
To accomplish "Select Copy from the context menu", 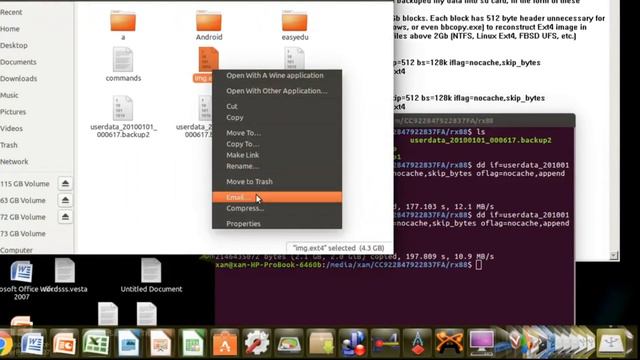I will 277,118.
